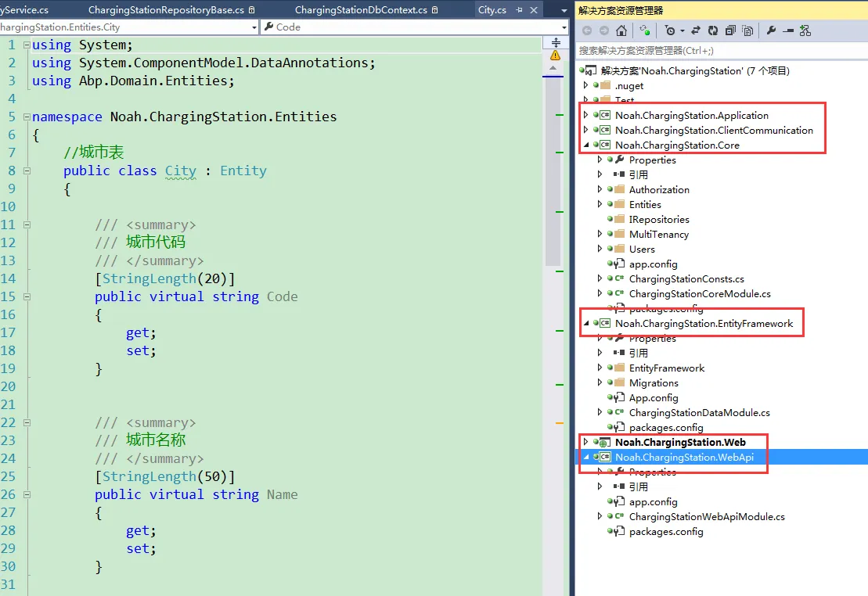Click the View Class Diagram icon
Screen dimensions: 868x596
click(x=805, y=31)
